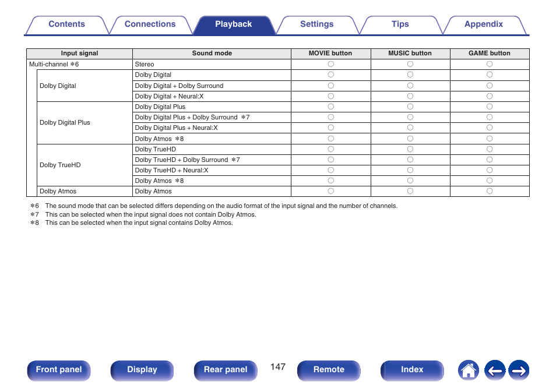Open the Appendix tab
Screen dimensions: 556x392
tap(484, 24)
